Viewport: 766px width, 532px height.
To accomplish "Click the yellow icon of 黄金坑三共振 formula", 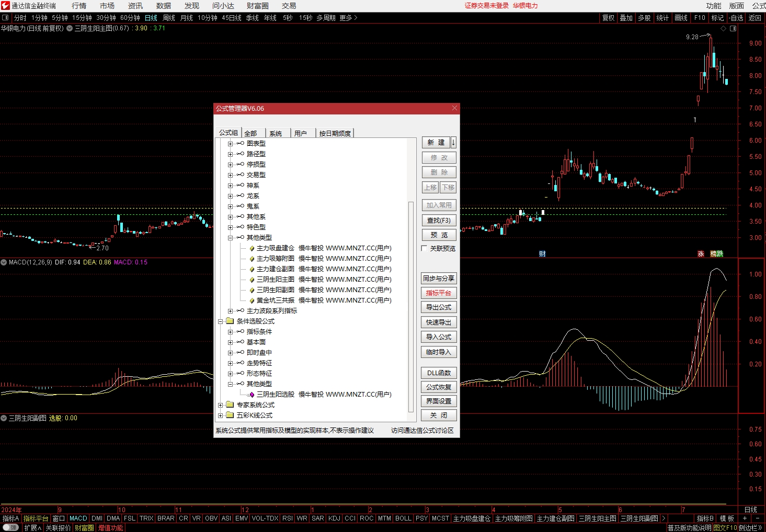I will (x=251, y=300).
